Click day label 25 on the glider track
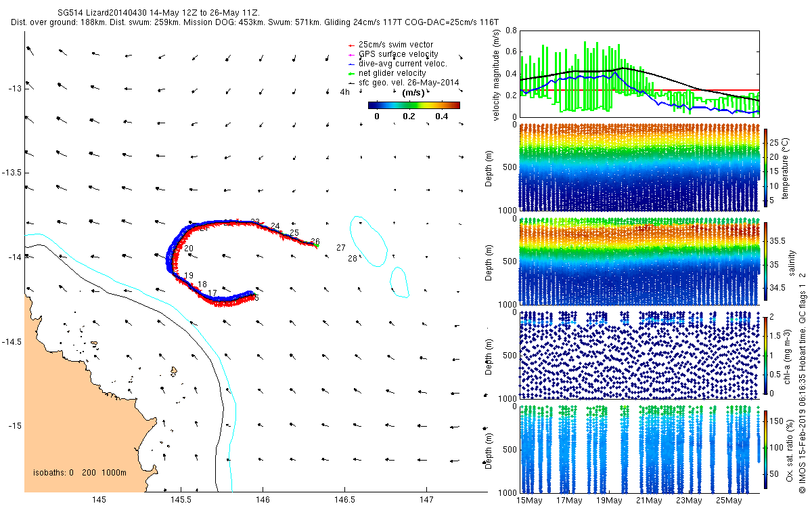This screenshot has width=812, height=508. 294,233
